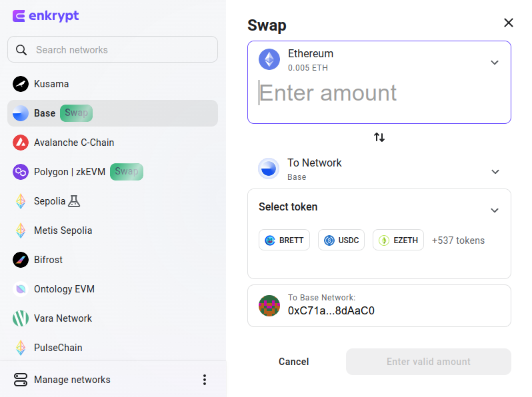Click the Manage networks icon

(x=21, y=380)
